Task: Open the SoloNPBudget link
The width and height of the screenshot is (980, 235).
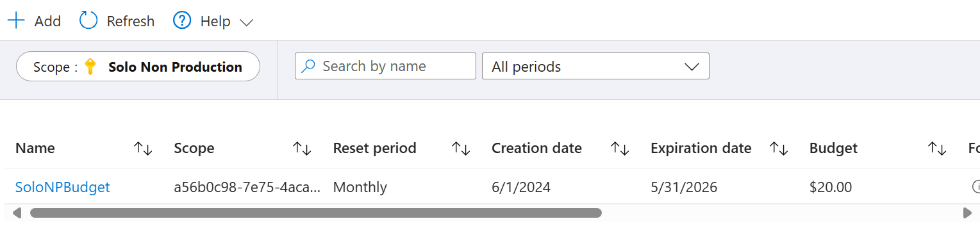Action: coord(63,187)
